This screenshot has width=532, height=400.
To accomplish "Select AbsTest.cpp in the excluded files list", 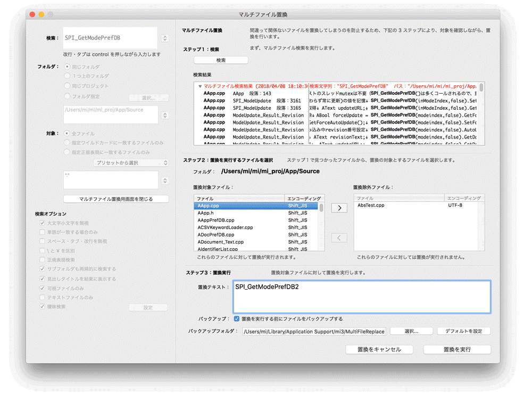I will 416,206.
